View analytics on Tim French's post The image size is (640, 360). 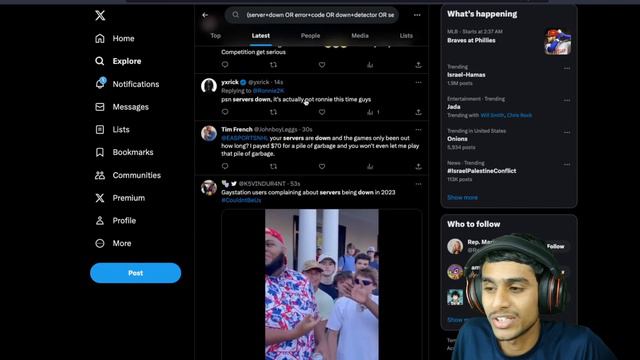tap(370, 166)
